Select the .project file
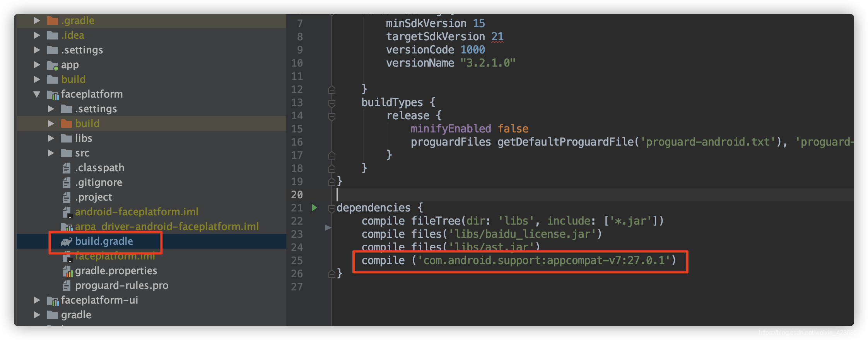868x340 pixels. [x=94, y=197]
